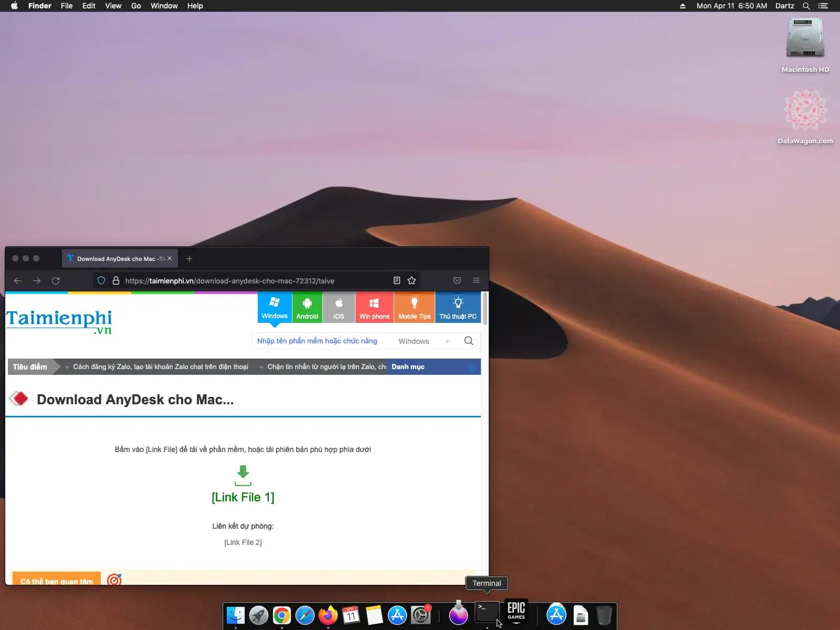Image resolution: width=840 pixels, height=630 pixels.
Task: View site security lock information
Action: [x=116, y=281]
